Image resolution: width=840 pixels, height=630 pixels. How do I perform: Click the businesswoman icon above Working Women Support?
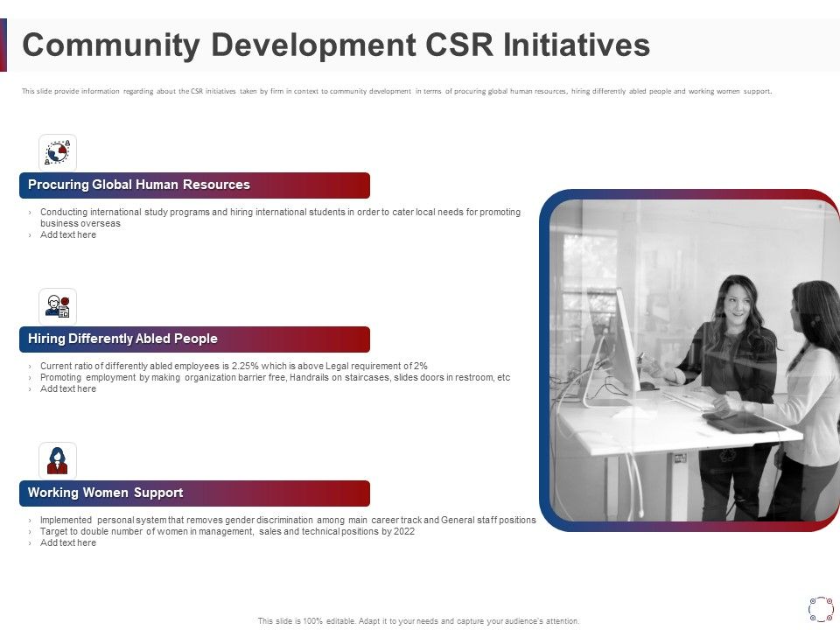tap(58, 461)
